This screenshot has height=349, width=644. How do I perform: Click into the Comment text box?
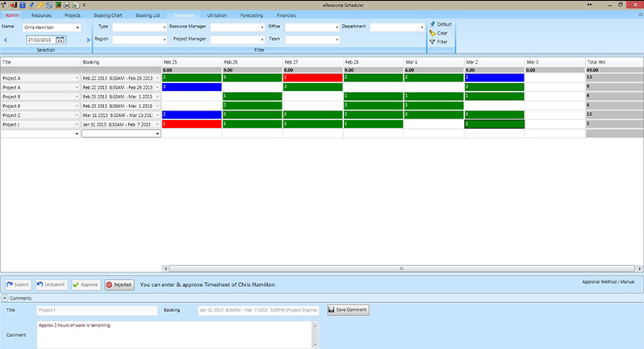point(174,334)
